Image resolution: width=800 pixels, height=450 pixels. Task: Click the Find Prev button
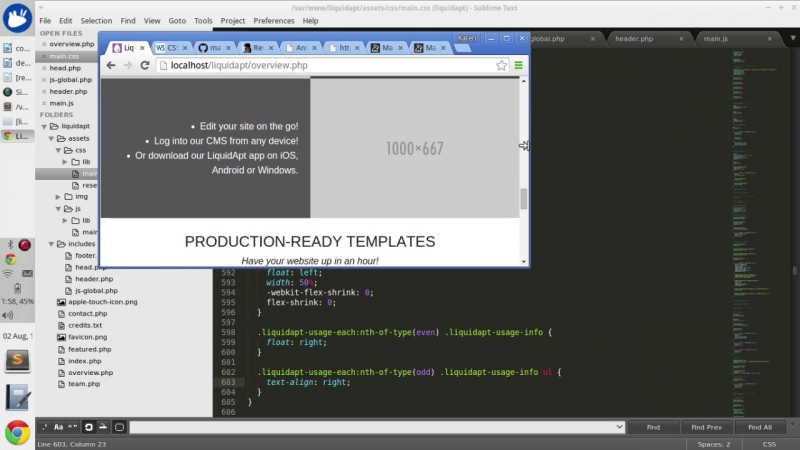pyautogui.click(x=706, y=427)
